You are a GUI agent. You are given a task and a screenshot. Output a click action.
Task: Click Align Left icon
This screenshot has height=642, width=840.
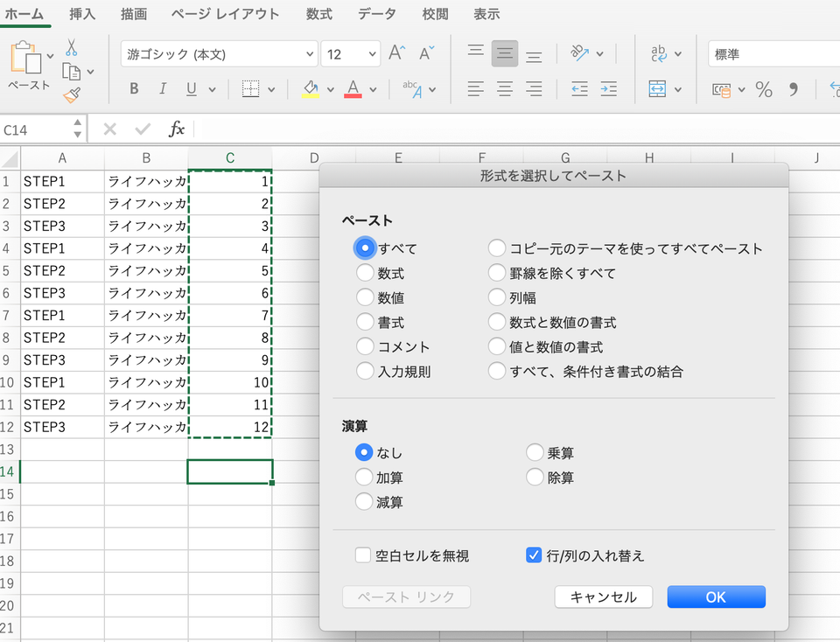coord(476,89)
